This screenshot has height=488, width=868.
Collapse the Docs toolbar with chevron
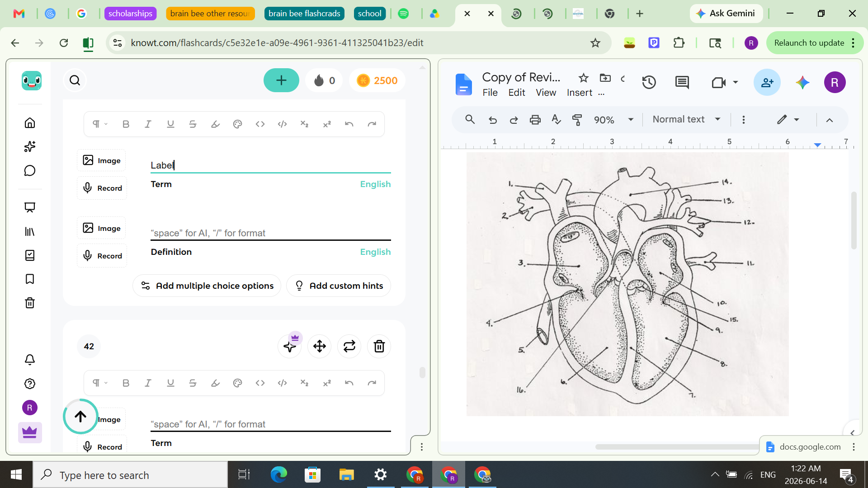pyautogui.click(x=830, y=120)
